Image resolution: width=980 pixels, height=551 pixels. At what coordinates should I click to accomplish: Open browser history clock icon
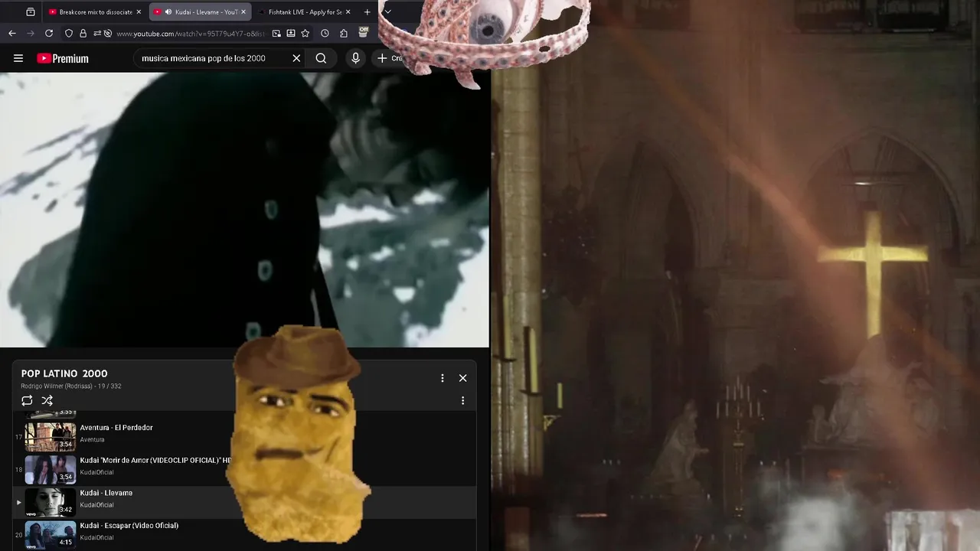click(325, 34)
